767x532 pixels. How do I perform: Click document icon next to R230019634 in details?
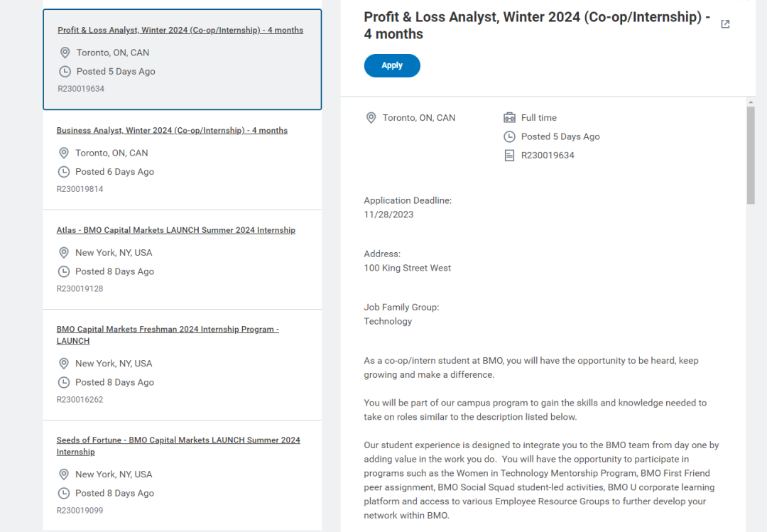coord(509,156)
